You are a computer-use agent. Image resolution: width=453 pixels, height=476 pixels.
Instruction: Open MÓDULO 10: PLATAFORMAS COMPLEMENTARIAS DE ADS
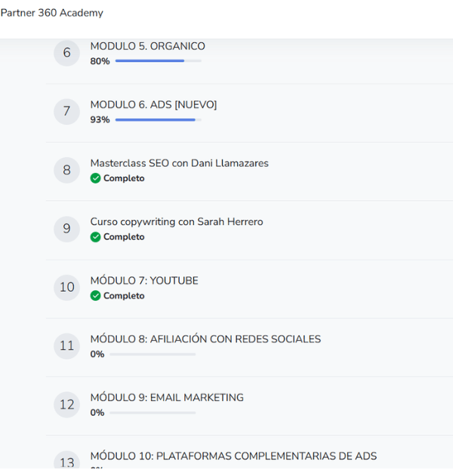click(x=233, y=456)
